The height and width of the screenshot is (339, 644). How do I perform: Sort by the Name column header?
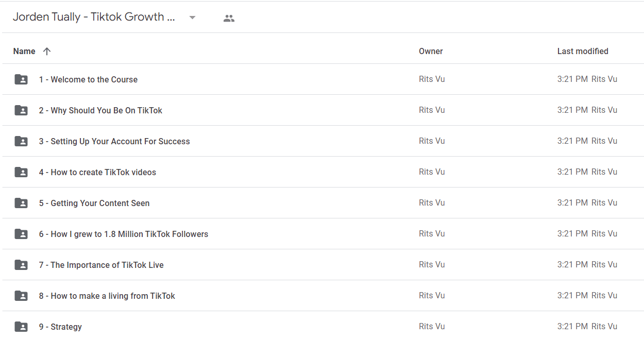pyautogui.click(x=24, y=51)
